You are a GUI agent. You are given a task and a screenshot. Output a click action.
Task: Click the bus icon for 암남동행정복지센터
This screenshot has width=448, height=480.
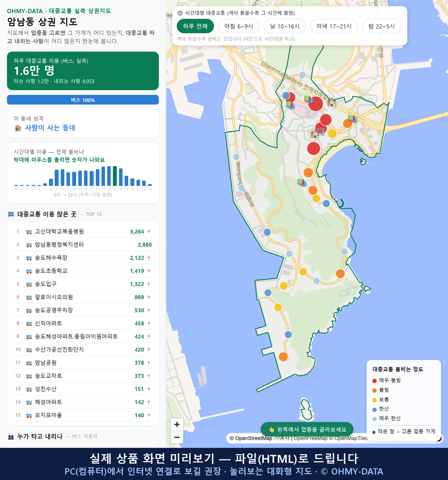pyautogui.click(x=29, y=245)
